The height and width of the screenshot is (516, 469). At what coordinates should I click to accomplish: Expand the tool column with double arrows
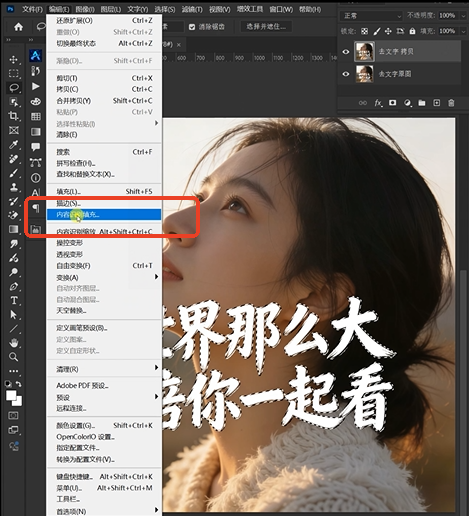click(9, 40)
